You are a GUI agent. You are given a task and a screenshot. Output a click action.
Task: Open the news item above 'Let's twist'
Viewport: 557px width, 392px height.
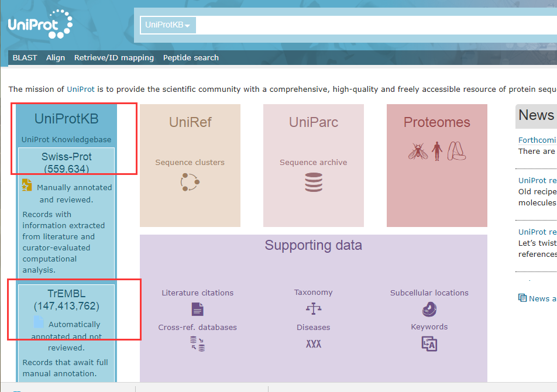pyautogui.click(x=537, y=232)
